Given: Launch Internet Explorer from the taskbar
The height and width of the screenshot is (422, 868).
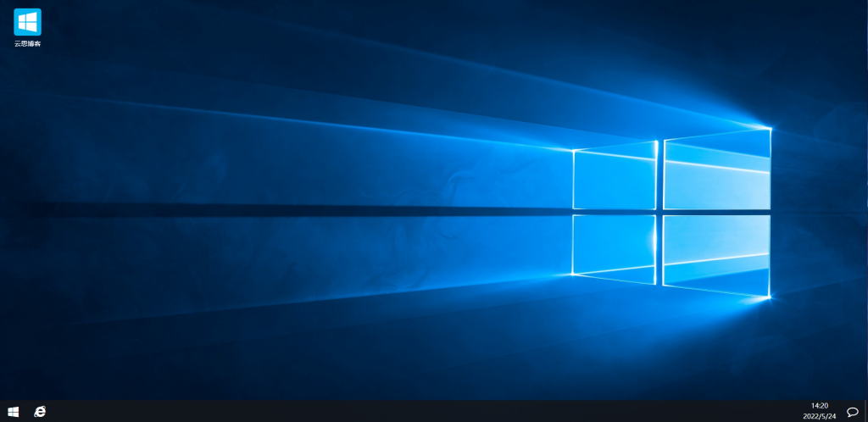Looking at the screenshot, I should pos(40,412).
